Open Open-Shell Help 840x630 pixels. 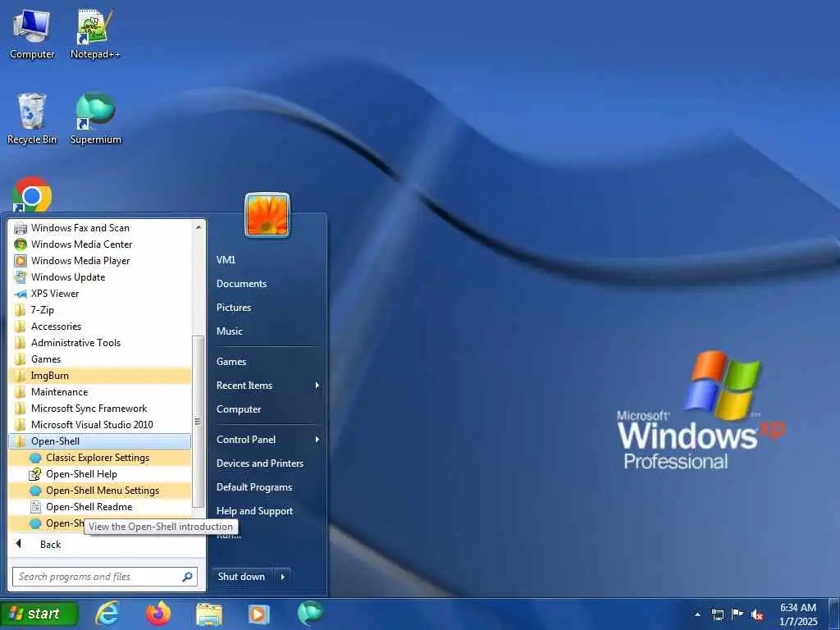100,474
